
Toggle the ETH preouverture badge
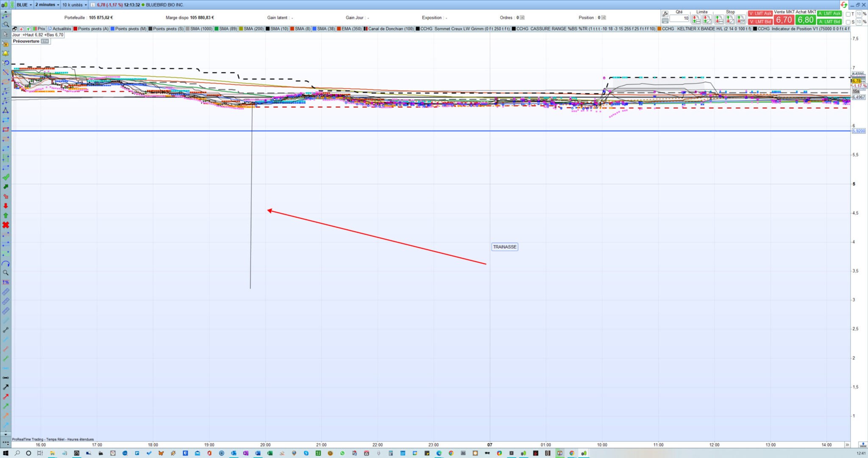(45, 41)
